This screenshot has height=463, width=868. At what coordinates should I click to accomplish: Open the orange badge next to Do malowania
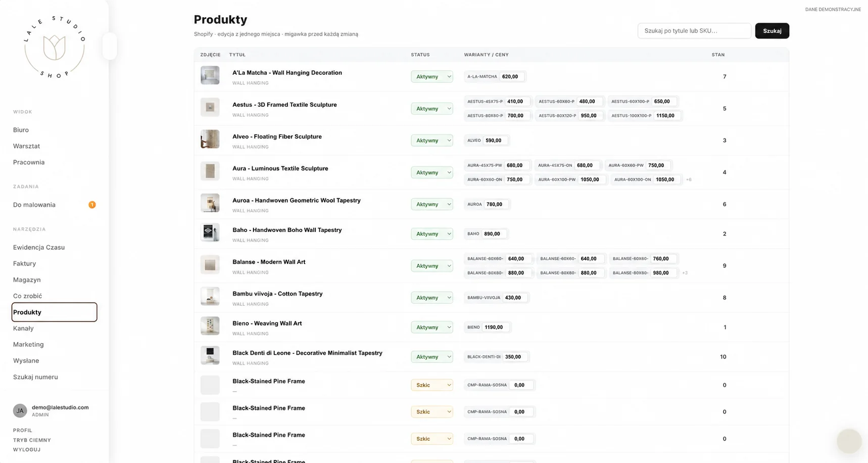coord(92,205)
